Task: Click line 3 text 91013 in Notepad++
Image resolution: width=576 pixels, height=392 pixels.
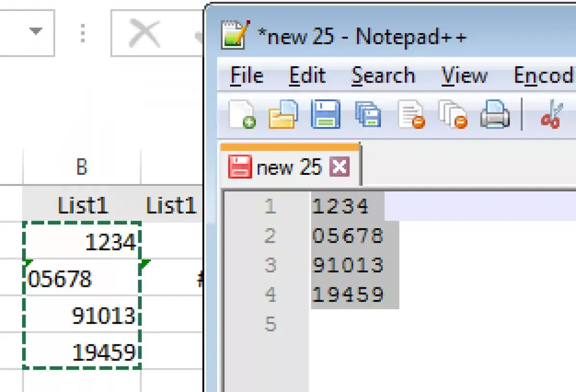Action: [x=348, y=265]
